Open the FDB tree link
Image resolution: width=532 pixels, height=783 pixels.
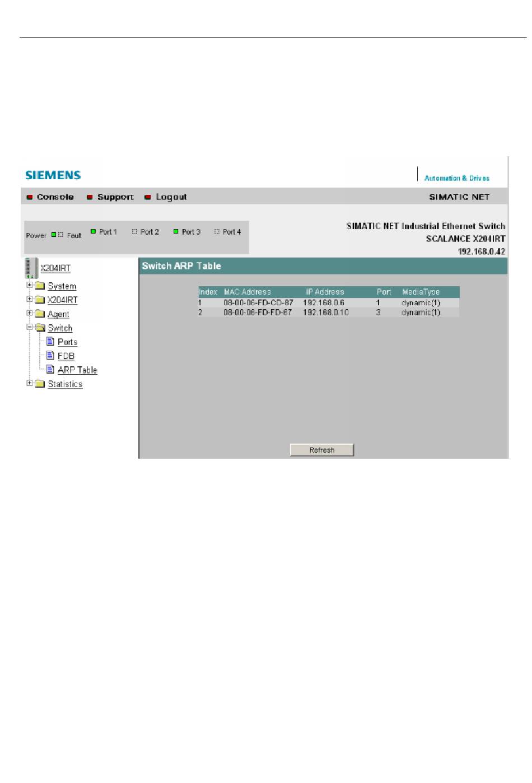pyautogui.click(x=66, y=356)
